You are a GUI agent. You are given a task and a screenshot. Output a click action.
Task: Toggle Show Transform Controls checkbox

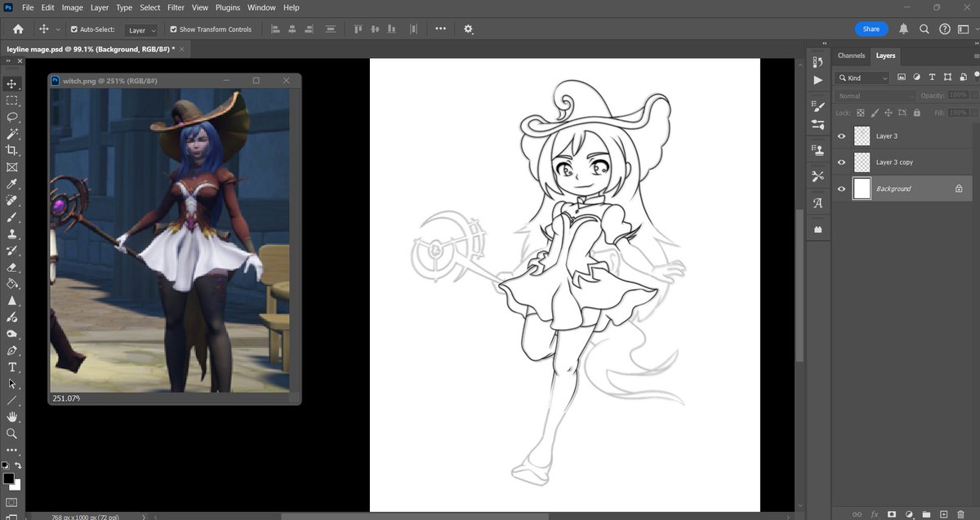point(173,29)
